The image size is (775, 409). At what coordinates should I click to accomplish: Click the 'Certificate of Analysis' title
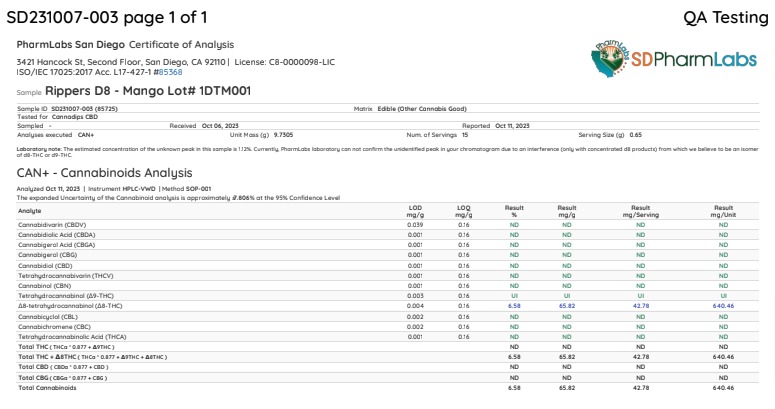tap(181, 45)
